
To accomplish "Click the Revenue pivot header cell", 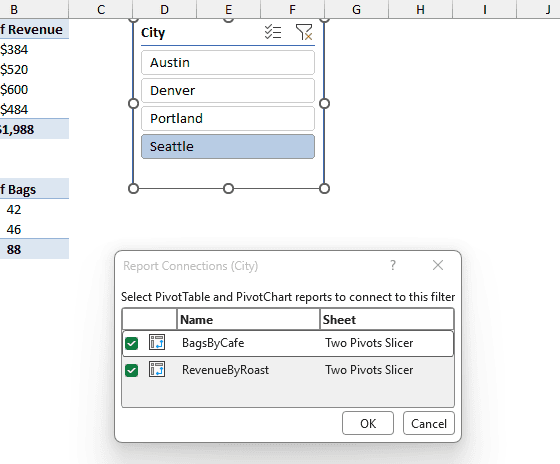I will (34, 29).
